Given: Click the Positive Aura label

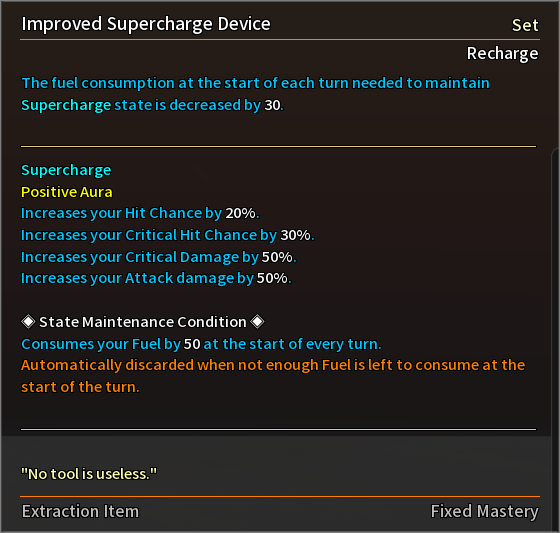Looking at the screenshot, I should click(67, 192).
